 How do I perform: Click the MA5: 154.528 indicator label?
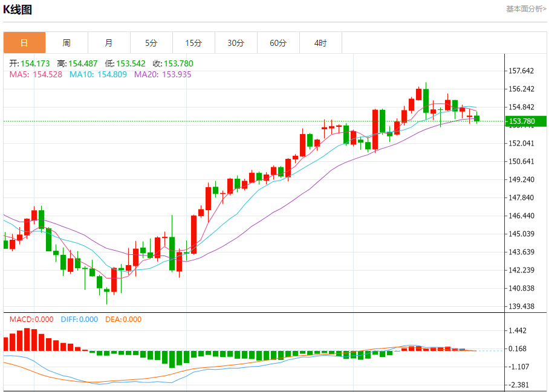36,74
